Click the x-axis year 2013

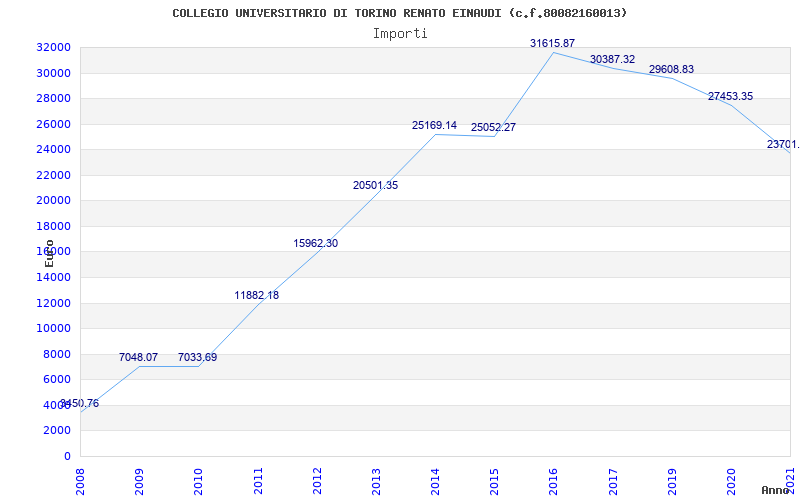point(376,482)
